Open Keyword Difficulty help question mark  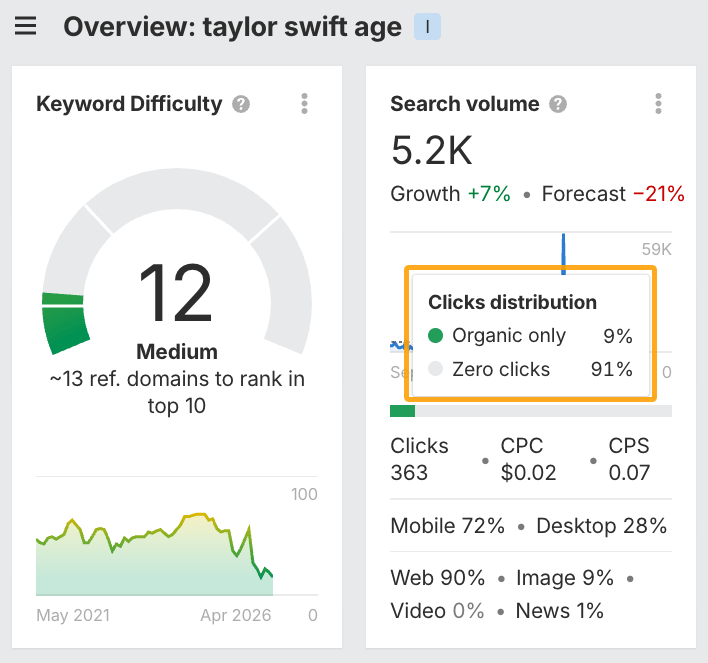click(241, 104)
